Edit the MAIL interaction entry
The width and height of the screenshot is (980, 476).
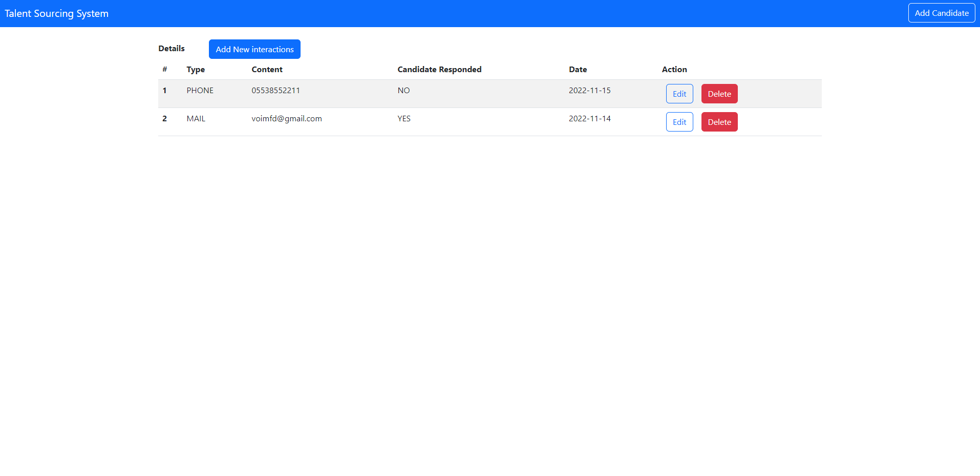679,122
